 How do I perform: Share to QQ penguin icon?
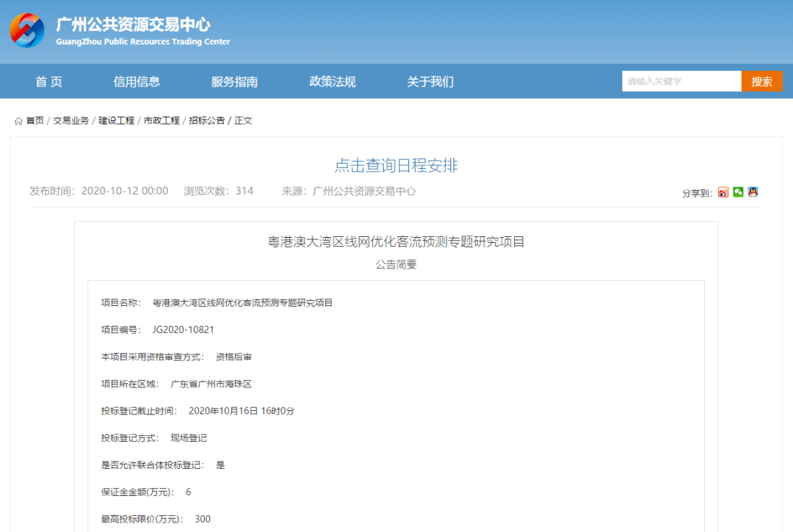pyautogui.click(x=753, y=192)
